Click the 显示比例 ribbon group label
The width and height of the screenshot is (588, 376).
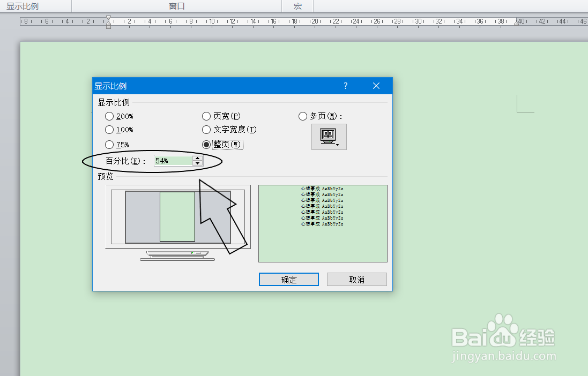(23, 6)
